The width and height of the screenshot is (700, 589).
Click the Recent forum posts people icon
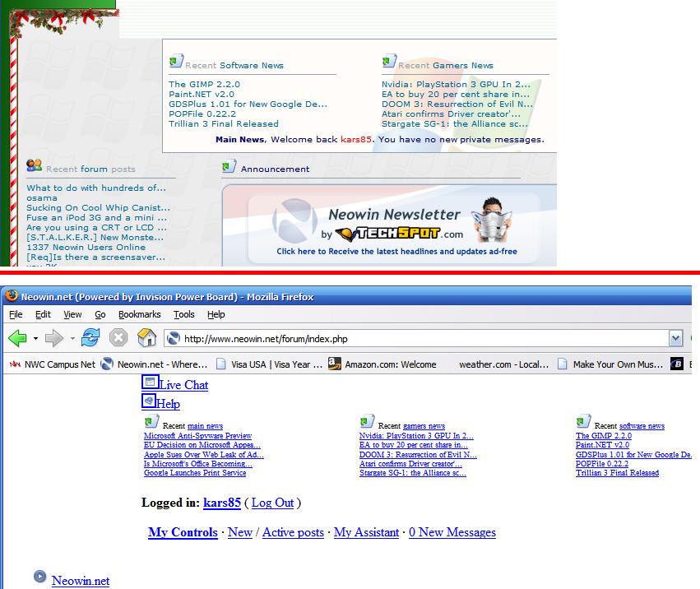[34, 165]
